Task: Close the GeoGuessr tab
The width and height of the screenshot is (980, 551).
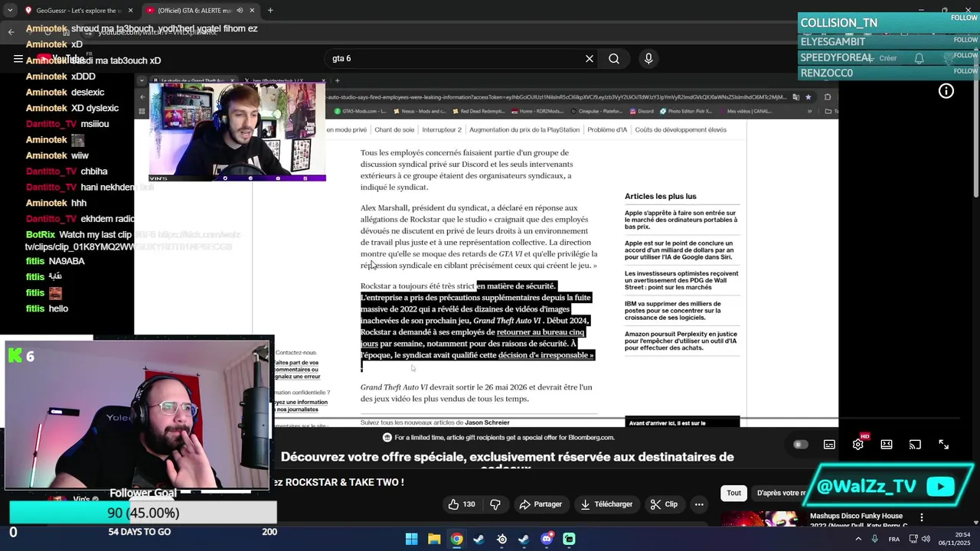Action: coord(130,11)
